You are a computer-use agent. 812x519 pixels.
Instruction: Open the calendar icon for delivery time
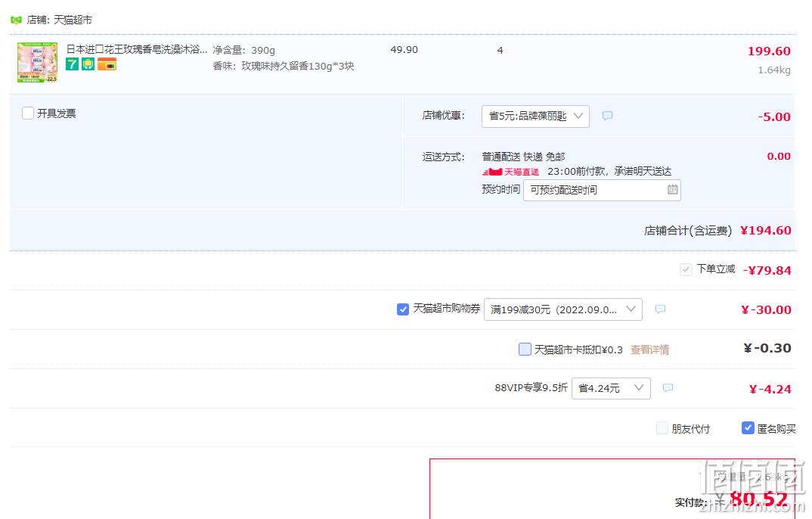point(672,190)
